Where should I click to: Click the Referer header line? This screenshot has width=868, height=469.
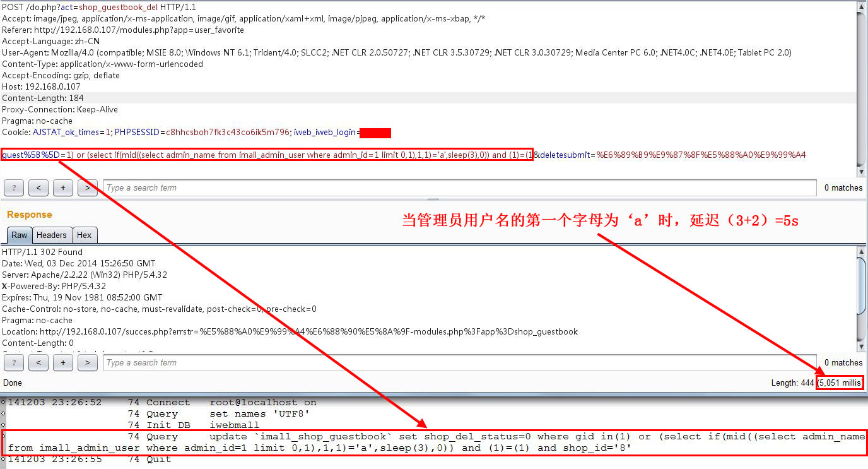[123, 30]
